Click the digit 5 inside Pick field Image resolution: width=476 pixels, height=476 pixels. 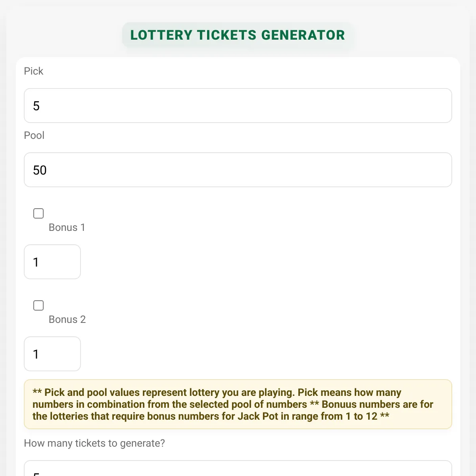[36, 106]
